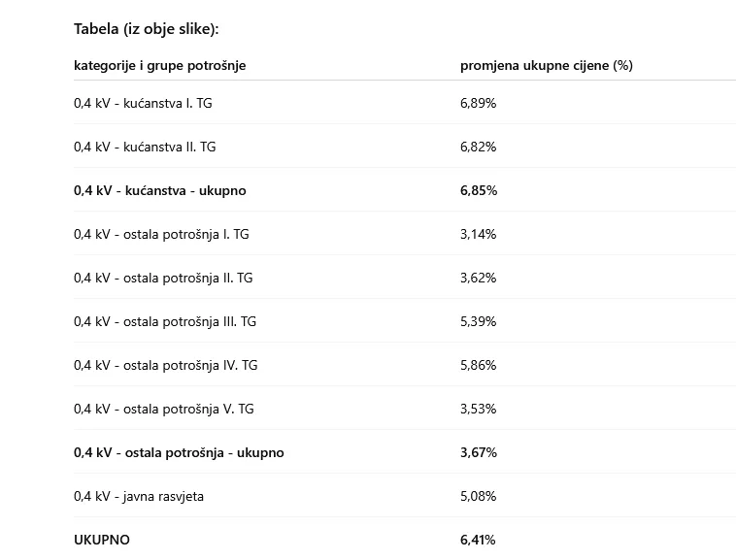Viewport: 736px width, 560px height.
Task: Select the "0,4 kV - kućanstva I. TG" row label
Action: [143, 103]
